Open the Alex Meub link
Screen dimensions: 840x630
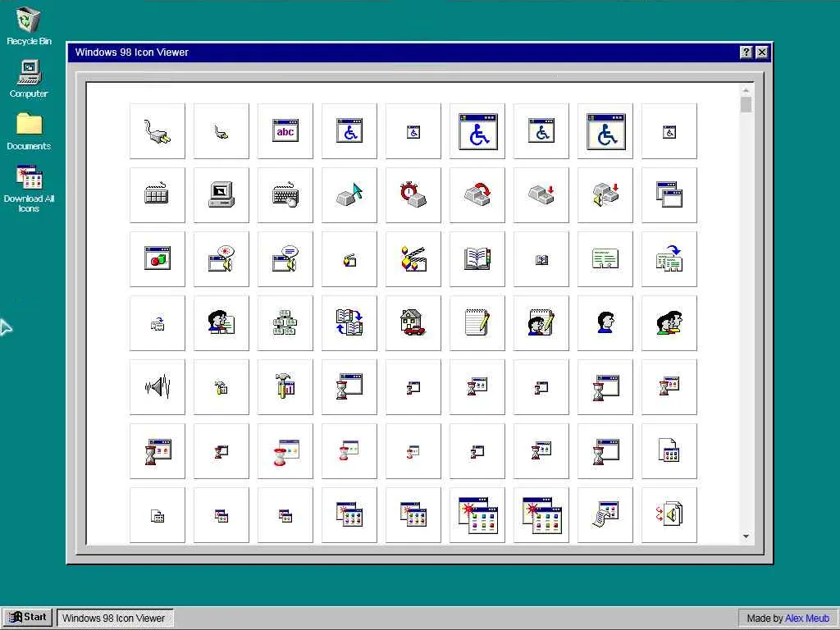click(x=807, y=619)
